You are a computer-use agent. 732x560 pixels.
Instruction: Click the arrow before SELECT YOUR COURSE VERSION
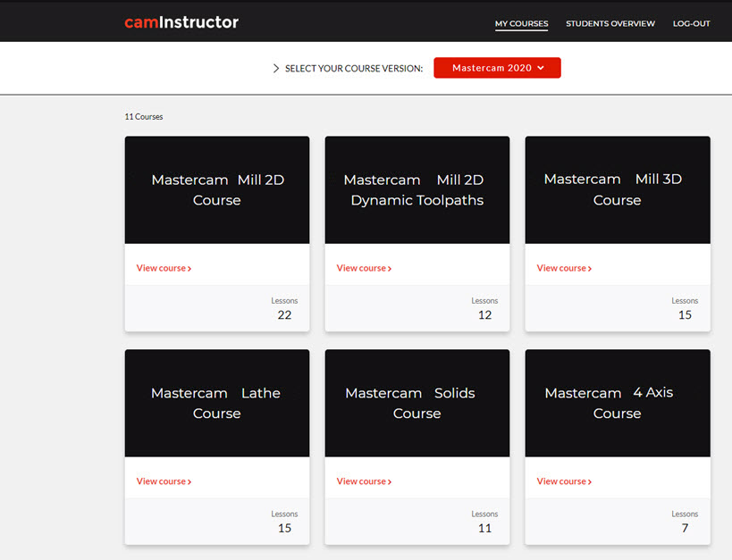276,69
